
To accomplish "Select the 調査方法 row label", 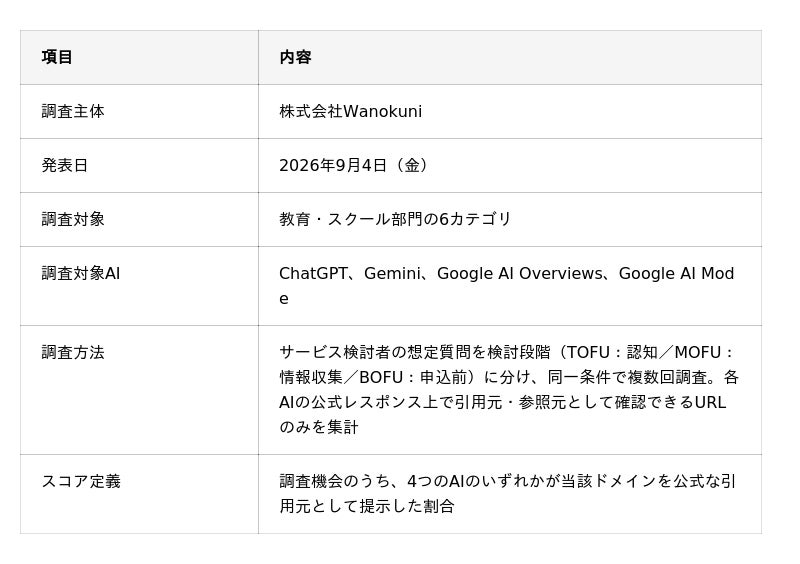I will pyautogui.click(x=73, y=352).
